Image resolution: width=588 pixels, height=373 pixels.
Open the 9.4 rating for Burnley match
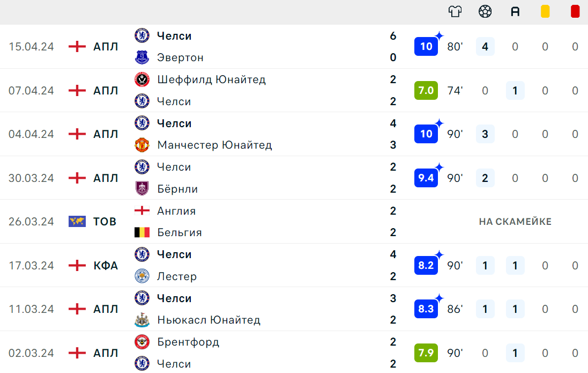click(x=426, y=178)
